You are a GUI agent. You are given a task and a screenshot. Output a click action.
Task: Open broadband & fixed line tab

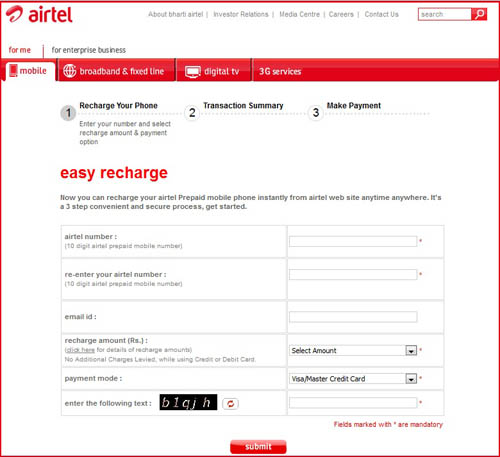116,71
